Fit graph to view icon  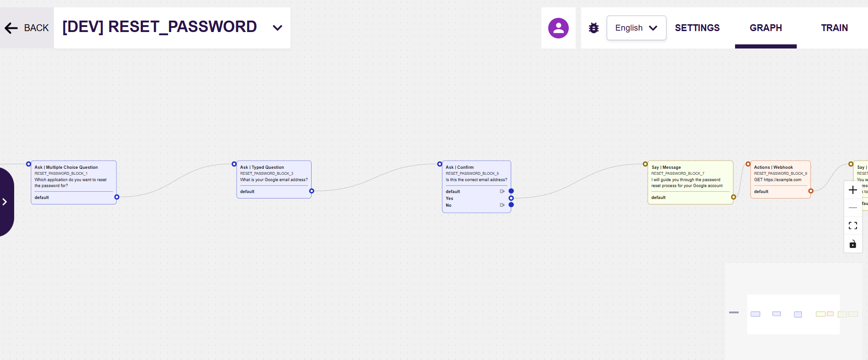coord(852,226)
